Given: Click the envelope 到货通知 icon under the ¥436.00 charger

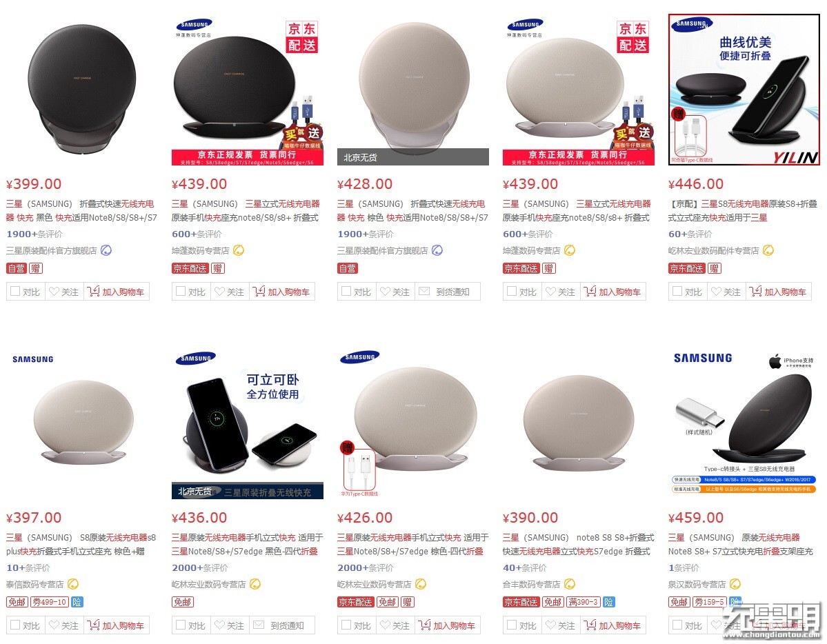Looking at the screenshot, I should click(x=259, y=625).
